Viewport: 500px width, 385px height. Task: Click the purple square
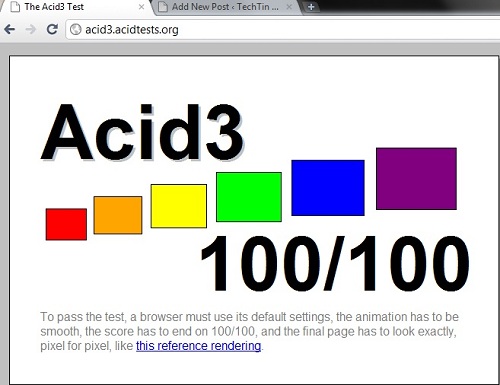pos(416,179)
